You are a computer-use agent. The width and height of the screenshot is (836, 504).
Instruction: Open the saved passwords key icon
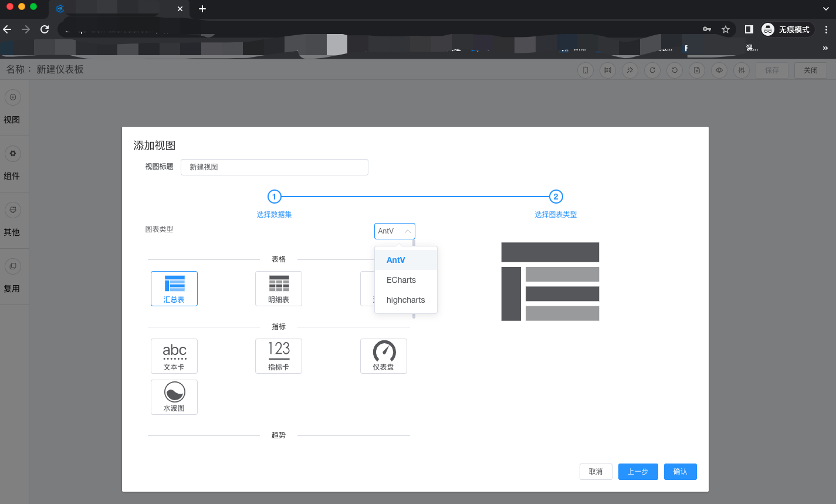point(707,29)
